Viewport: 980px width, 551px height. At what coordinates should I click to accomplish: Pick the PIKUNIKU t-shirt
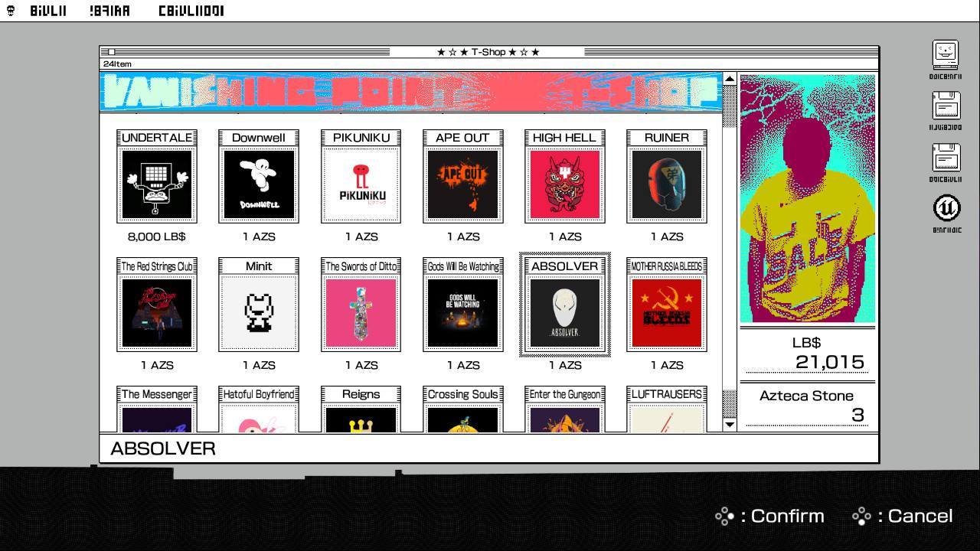click(x=361, y=176)
